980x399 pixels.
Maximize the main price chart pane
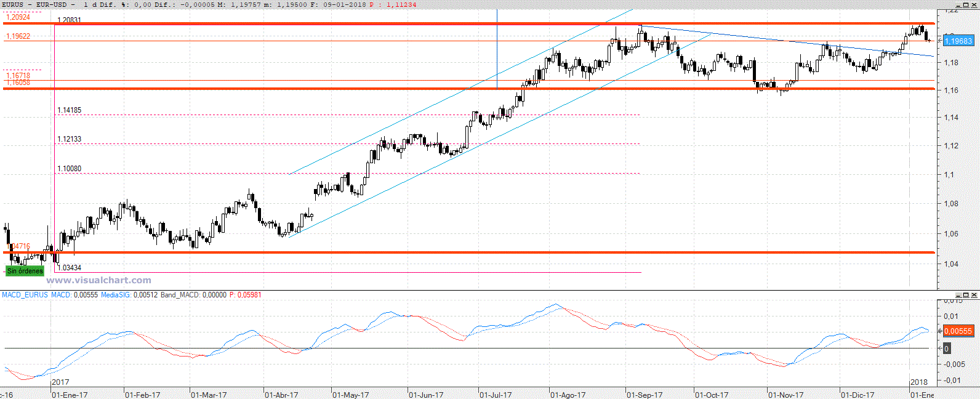click(x=967, y=4)
